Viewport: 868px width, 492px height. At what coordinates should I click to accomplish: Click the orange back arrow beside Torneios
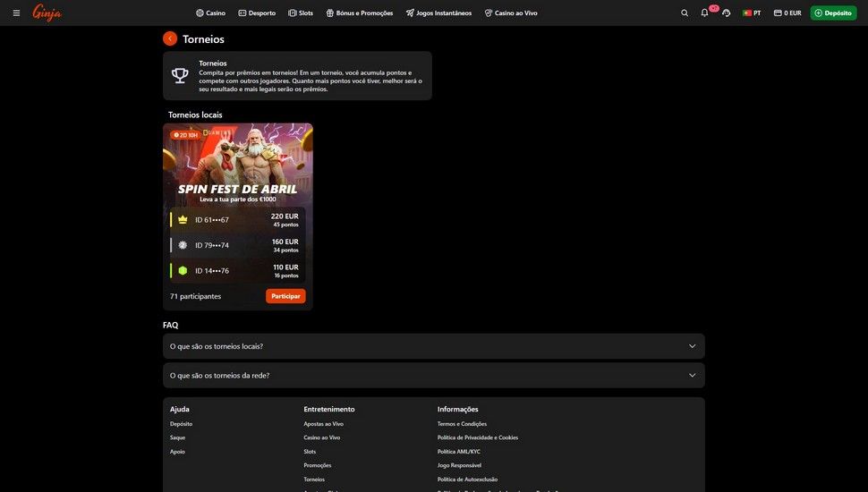(170, 38)
